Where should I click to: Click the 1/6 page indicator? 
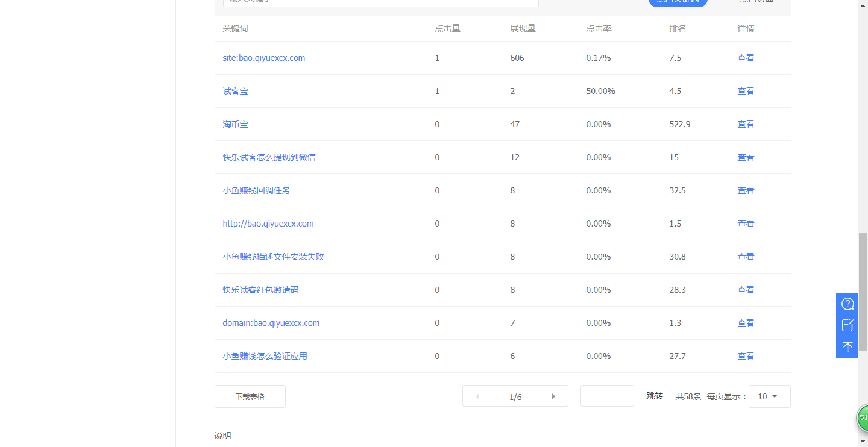tap(515, 397)
